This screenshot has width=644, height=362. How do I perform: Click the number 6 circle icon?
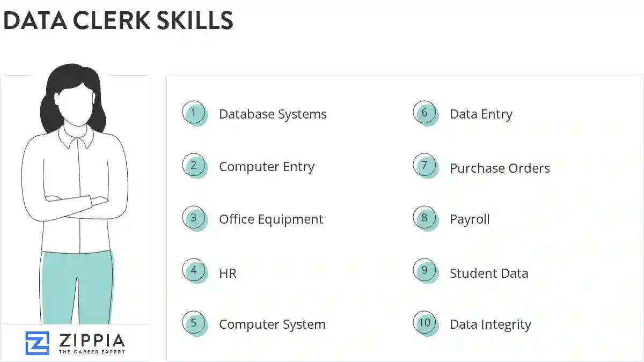point(425,113)
